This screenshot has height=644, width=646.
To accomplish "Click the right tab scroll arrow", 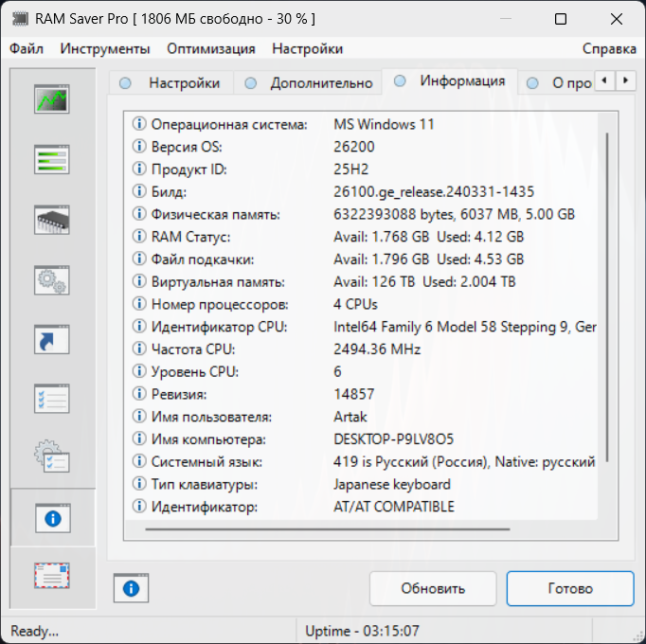I will [625, 80].
